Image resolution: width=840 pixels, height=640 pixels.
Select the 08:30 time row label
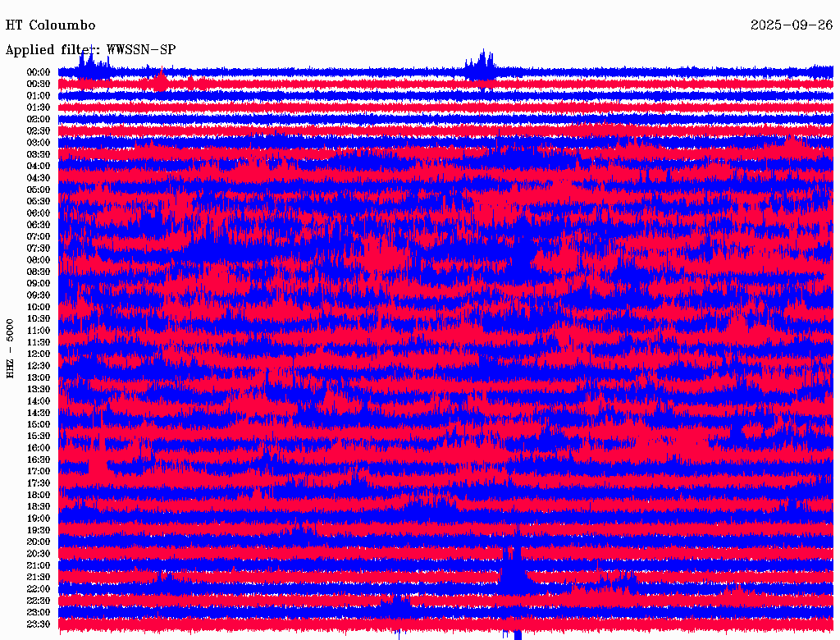39,272
